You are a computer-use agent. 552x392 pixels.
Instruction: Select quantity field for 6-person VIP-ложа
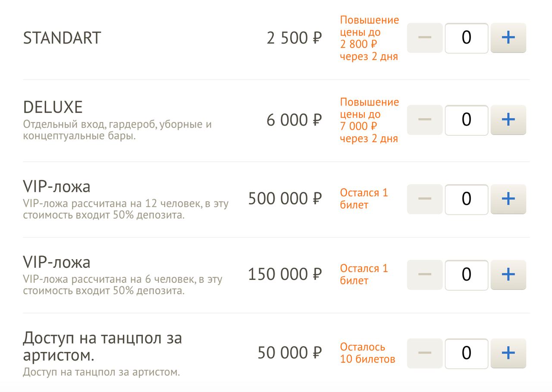click(467, 275)
